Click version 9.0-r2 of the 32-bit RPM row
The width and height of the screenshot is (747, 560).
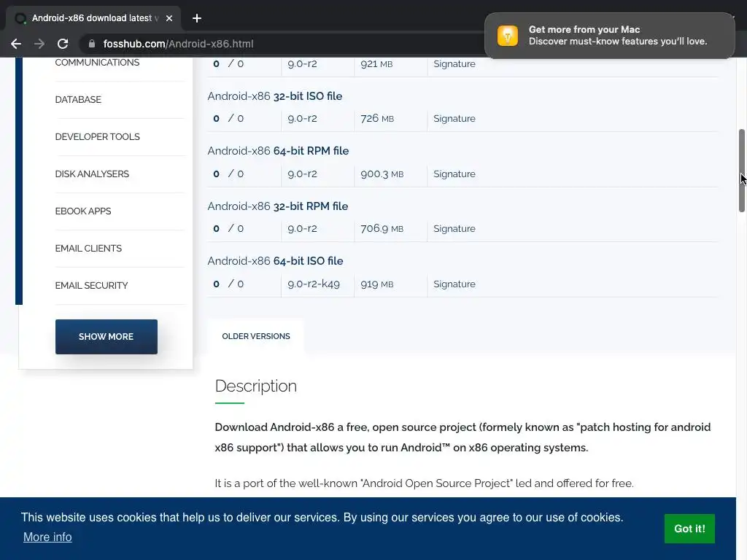click(303, 228)
